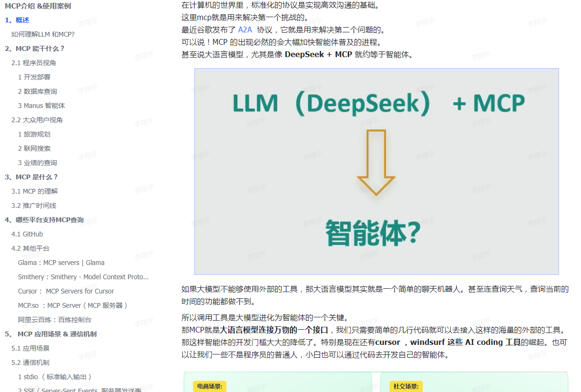This screenshot has width=581, height=392.
Task: Jump to "1 旅游规划" in the outline
Action: (x=34, y=134)
